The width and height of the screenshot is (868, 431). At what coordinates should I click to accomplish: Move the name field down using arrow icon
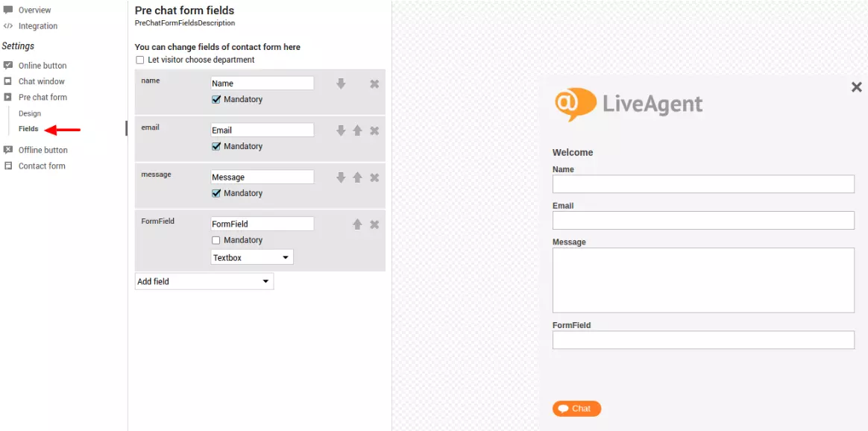[x=341, y=84]
